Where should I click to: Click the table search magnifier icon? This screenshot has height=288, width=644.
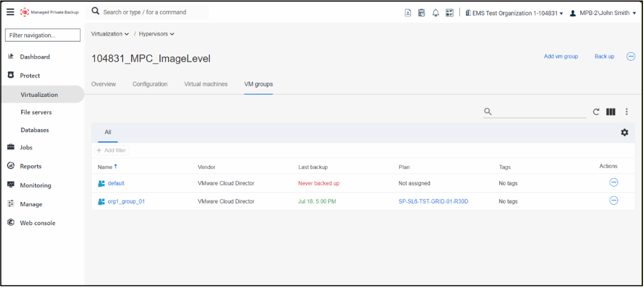coord(488,111)
